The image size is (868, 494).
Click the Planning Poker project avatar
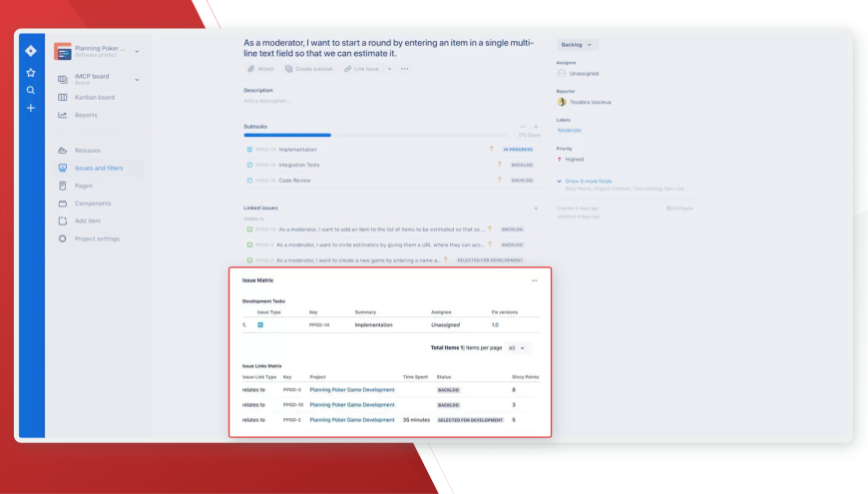(63, 51)
